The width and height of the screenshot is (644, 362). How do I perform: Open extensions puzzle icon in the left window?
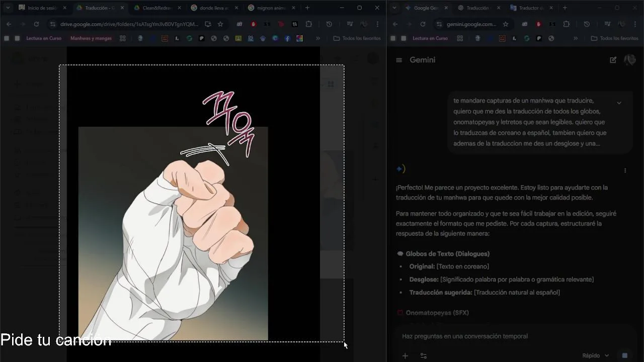tap(309, 24)
